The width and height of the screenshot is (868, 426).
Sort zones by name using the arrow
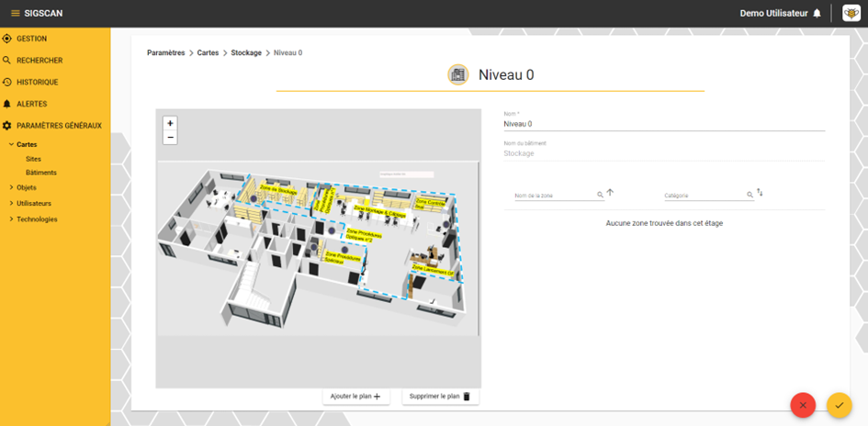610,193
